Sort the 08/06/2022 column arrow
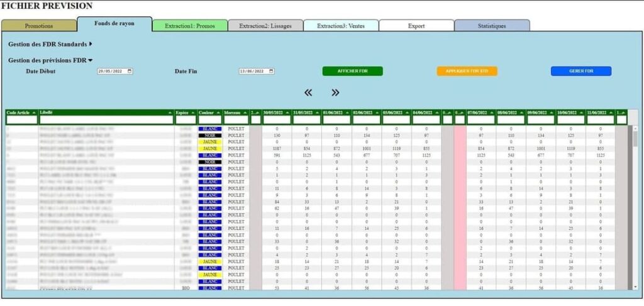 (521, 112)
